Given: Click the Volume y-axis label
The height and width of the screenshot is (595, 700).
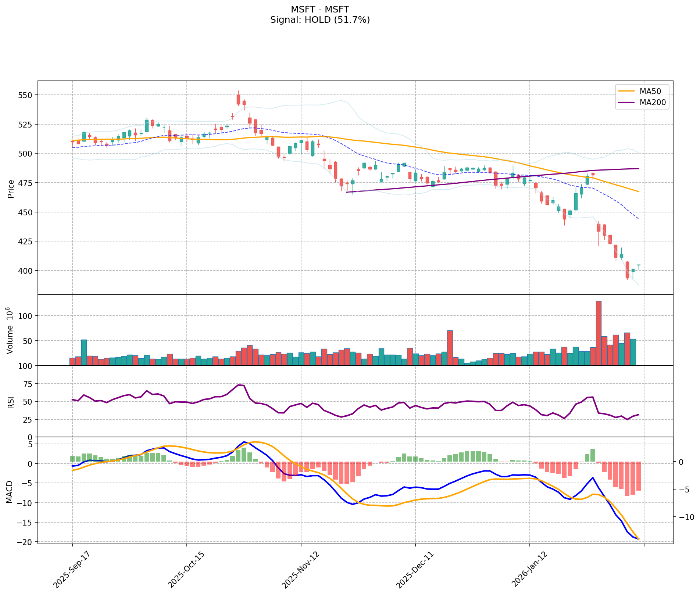Looking at the screenshot, I should click(x=10, y=330).
